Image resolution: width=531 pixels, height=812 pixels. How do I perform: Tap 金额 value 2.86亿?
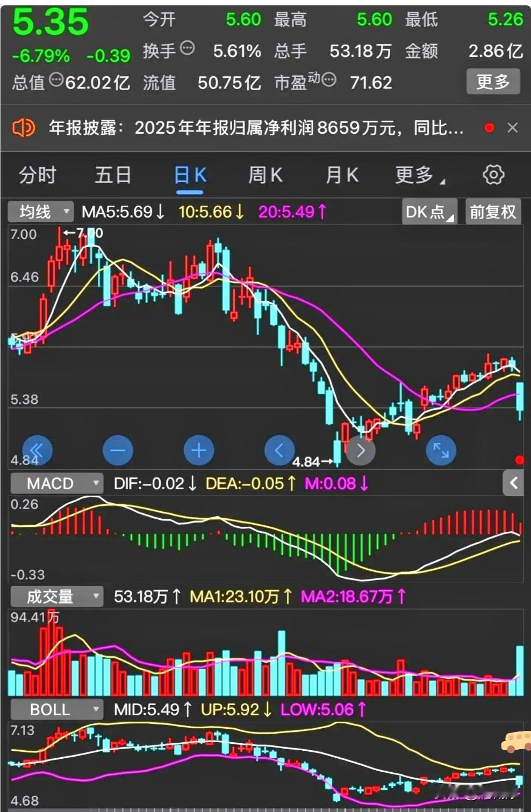click(x=496, y=51)
